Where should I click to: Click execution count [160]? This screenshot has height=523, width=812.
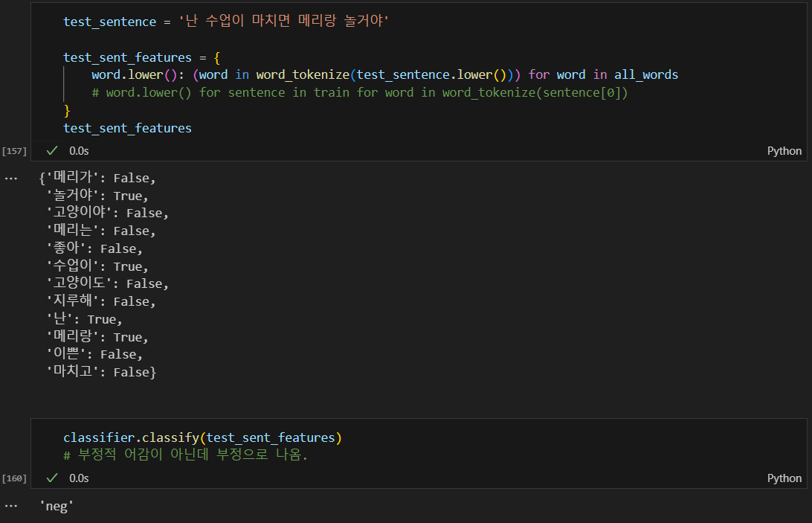pos(14,478)
